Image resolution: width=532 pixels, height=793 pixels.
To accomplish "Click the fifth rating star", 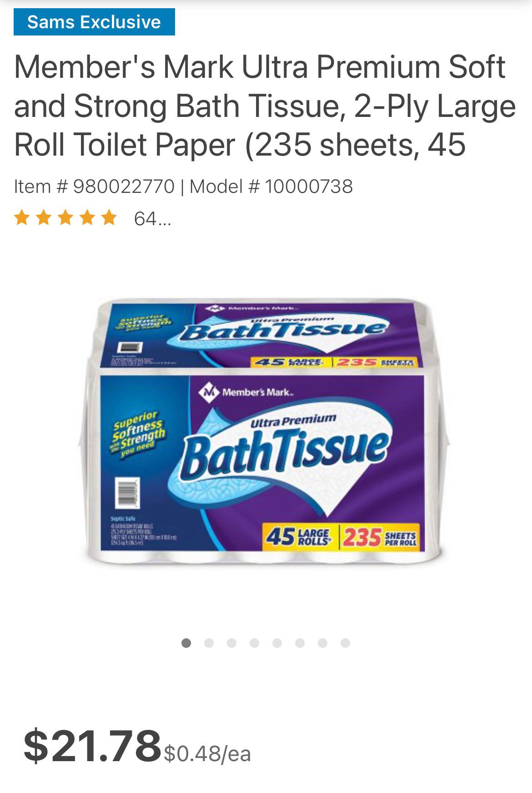I will coord(109,218).
